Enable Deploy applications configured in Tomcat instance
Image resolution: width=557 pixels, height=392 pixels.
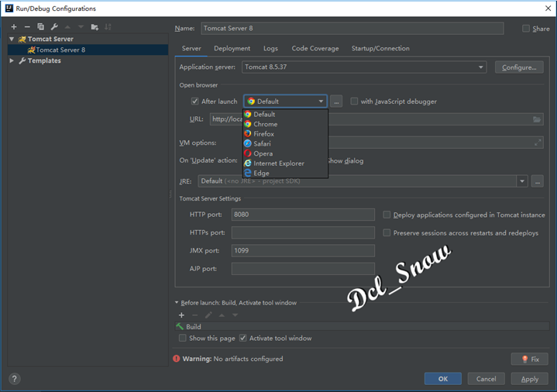click(x=387, y=215)
